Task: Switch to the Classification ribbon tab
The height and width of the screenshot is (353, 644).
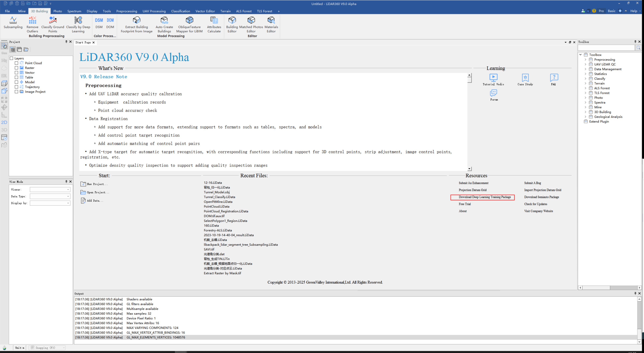Action: click(181, 11)
